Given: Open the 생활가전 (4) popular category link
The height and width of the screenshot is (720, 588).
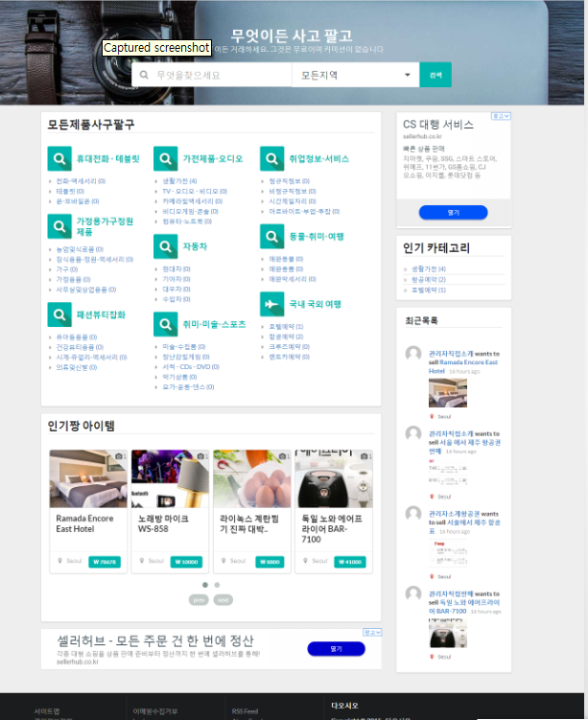Looking at the screenshot, I should (x=424, y=269).
